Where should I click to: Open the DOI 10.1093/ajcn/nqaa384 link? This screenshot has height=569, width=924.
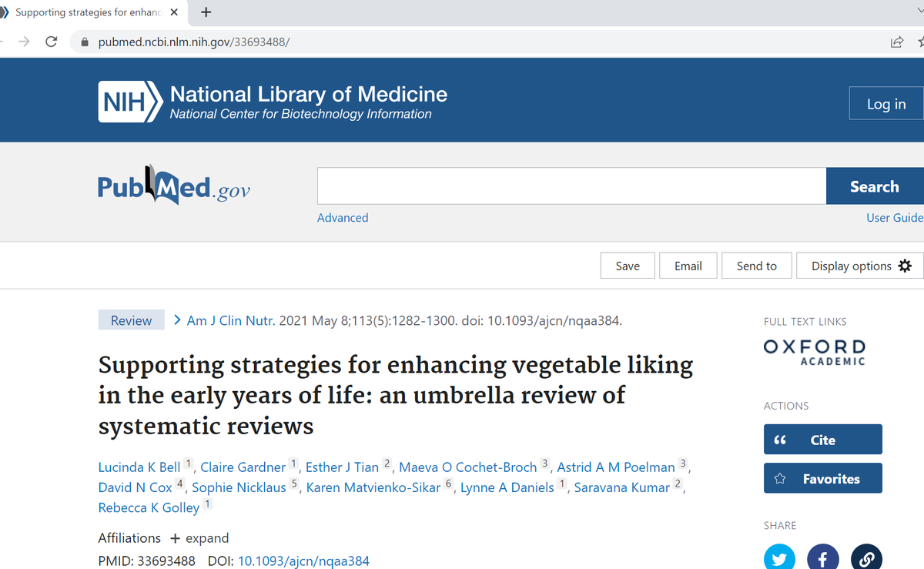303,561
